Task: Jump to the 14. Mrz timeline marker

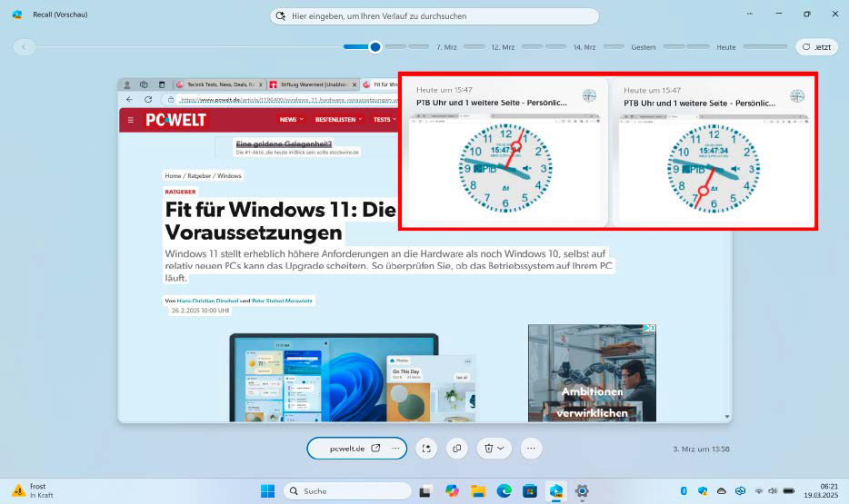Action: pos(584,47)
